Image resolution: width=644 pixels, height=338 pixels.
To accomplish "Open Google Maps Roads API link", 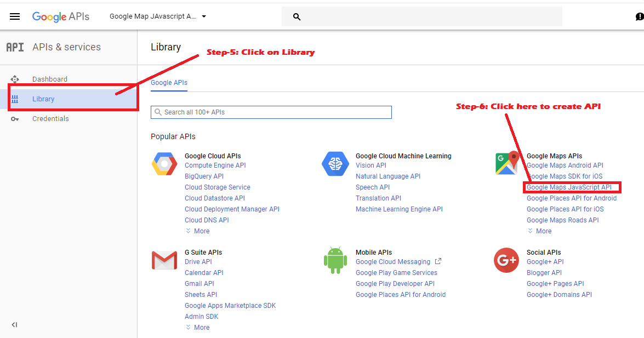I will pyautogui.click(x=563, y=220).
